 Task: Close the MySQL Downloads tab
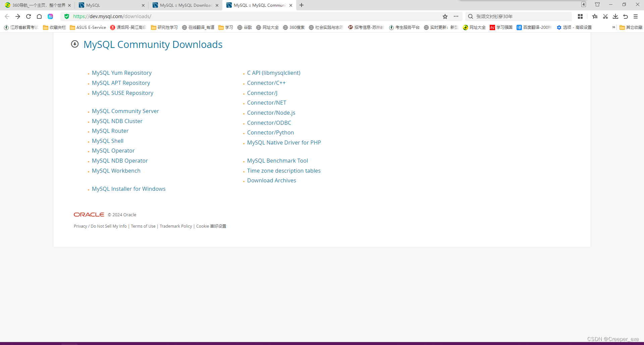pos(217,5)
